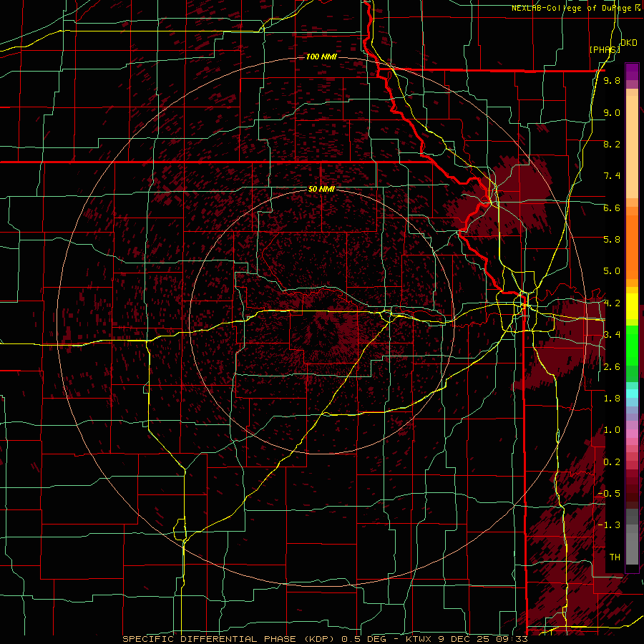Click the "50 NMI" range ring label

click(321, 190)
